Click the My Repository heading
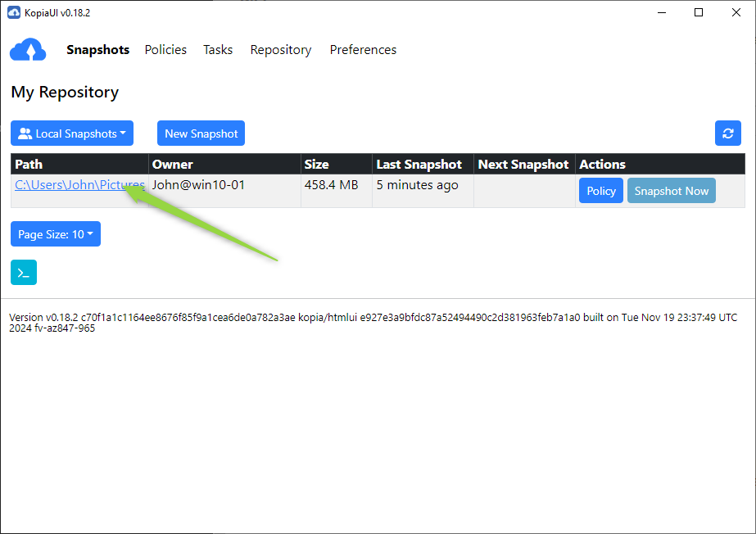Screen dimensions: 756x534 65,92
